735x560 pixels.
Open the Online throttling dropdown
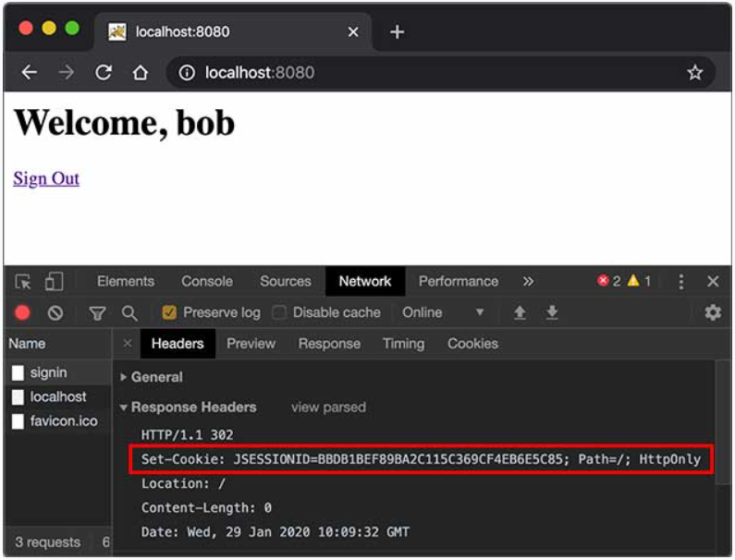[x=443, y=312]
